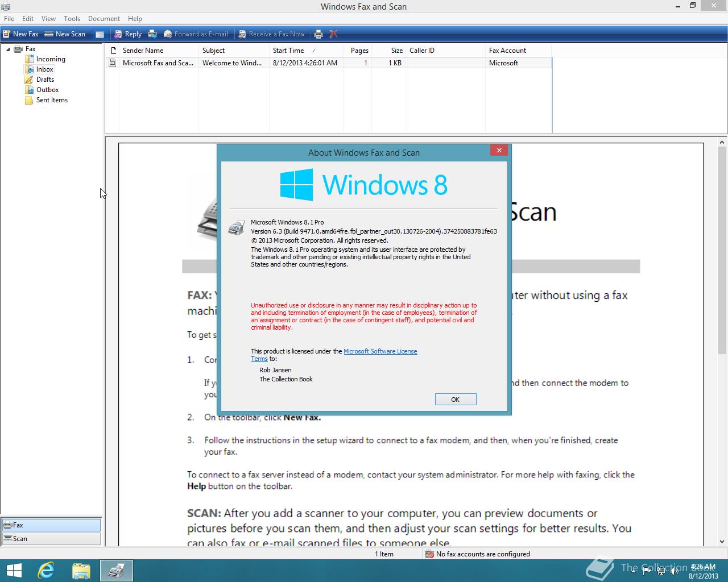Open the Tools menu
The width and height of the screenshot is (728, 582).
click(72, 19)
